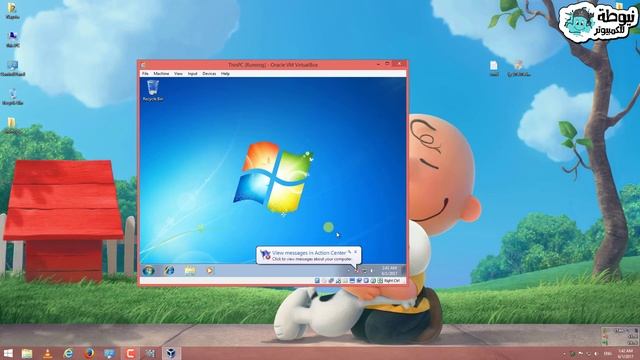The image size is (640, 360).
Task: Click the 'Right Ctrl' host key label
Action: coord(392,281)
